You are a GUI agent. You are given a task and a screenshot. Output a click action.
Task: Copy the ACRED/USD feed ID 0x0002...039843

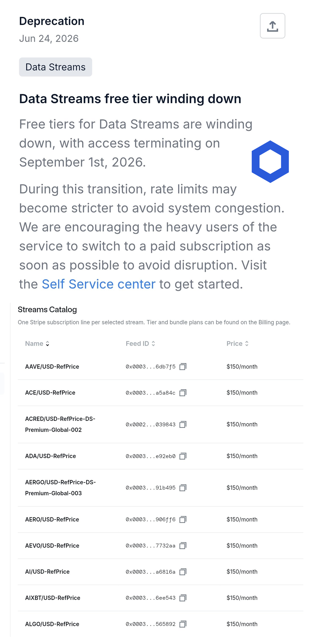click(183, 424)
